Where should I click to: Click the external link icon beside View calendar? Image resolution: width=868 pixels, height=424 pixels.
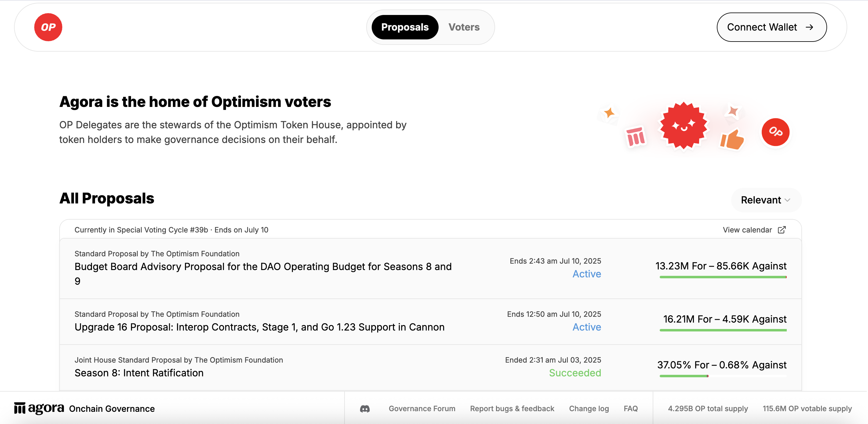coord(782,230)
